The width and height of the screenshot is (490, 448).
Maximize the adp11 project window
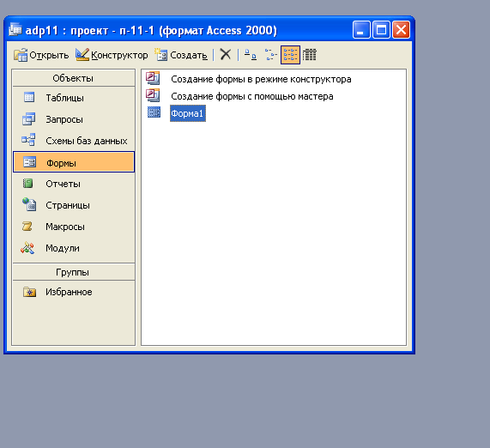381,30
